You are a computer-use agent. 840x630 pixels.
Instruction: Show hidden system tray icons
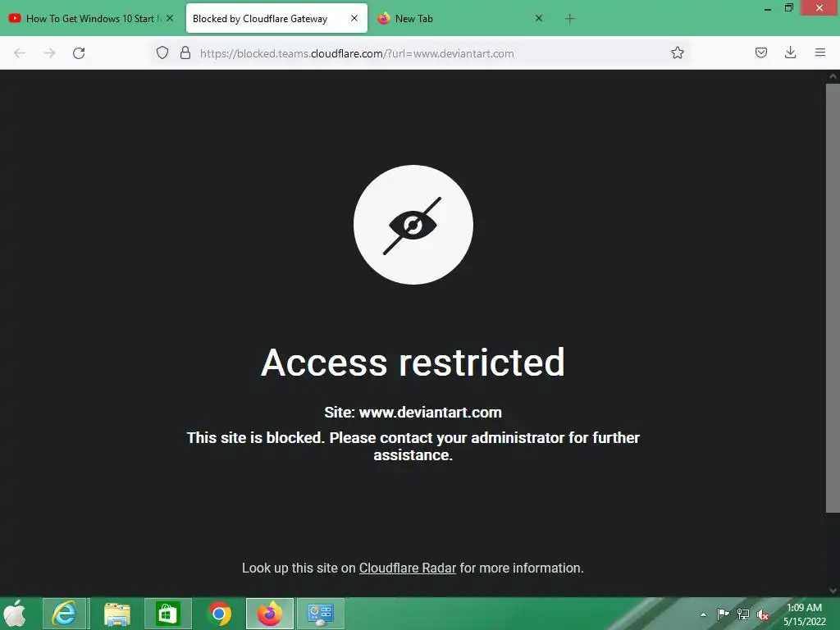[703, 614]
